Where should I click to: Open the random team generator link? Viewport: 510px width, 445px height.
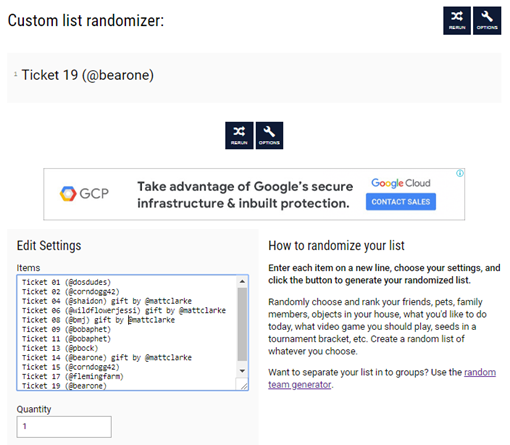[382, 378]
